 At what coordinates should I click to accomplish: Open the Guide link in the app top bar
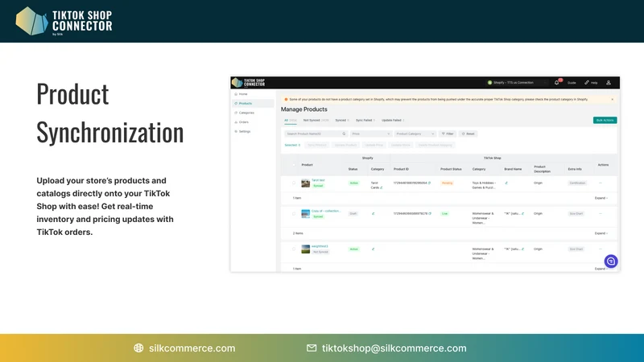coord(572,83)
